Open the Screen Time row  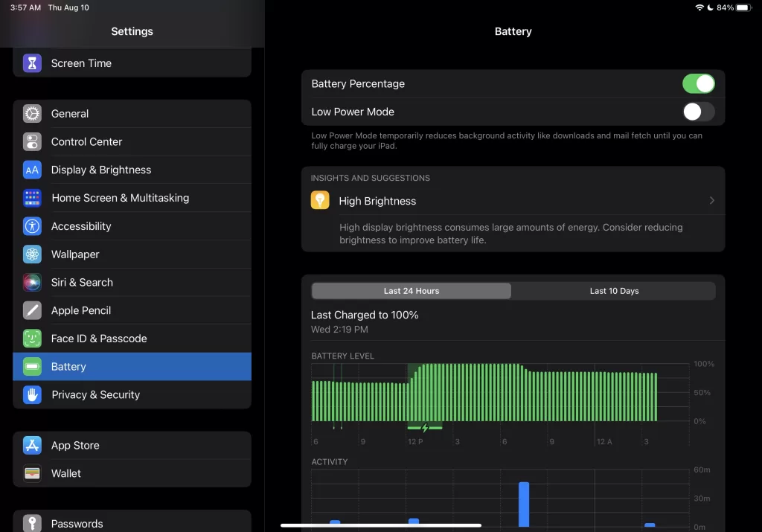[132, 63]
